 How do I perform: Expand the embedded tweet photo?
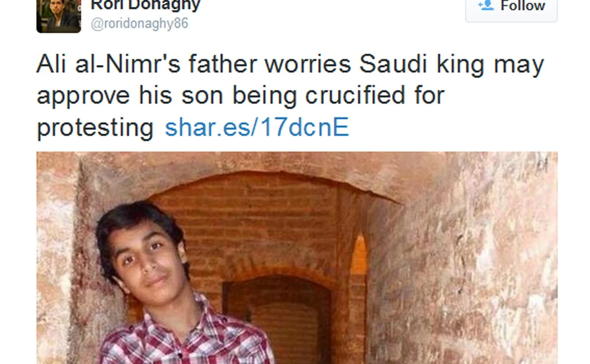(x=297, y=258)
